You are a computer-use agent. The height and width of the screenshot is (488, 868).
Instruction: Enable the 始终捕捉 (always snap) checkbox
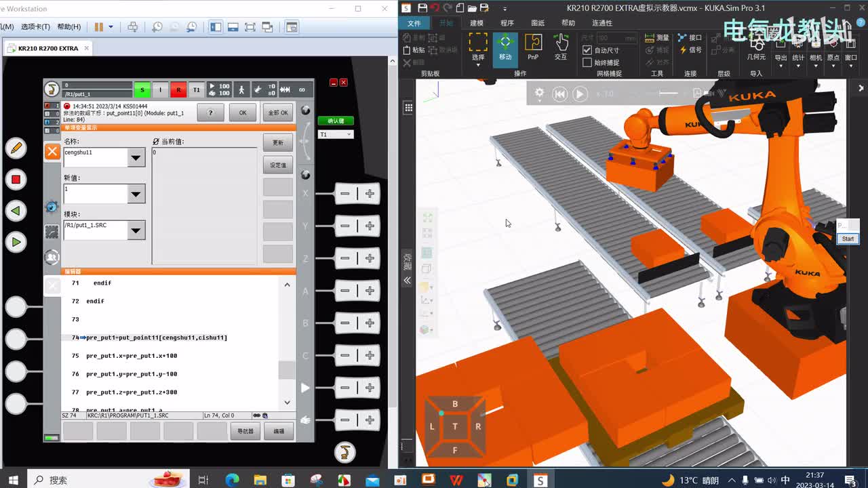(x=587, y=62)
